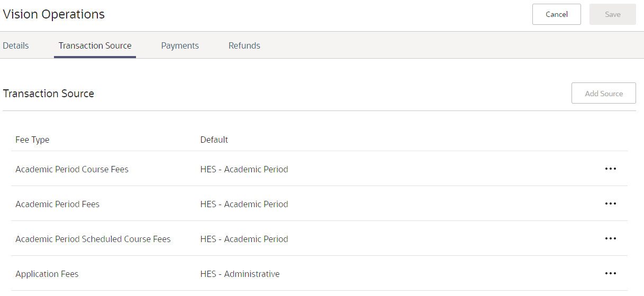Open actions menu for Academic Period Fees row
This screenshot has height=296, width=644.
click(610, 204)
